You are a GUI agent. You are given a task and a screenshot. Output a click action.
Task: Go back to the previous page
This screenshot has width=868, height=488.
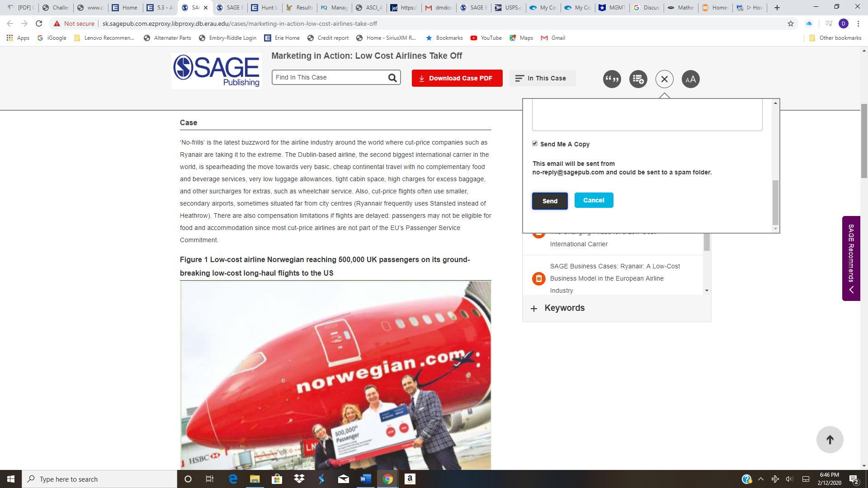[x=10, y=23]
